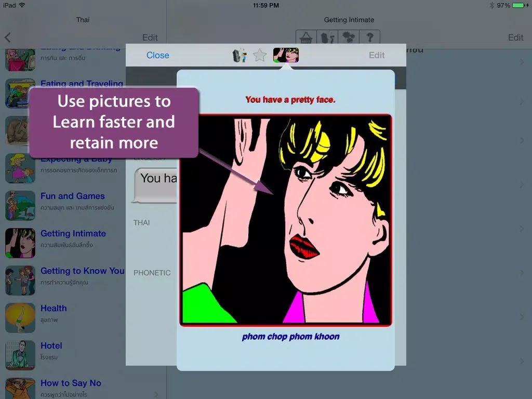Open the How to Say No category
This screenshot has width=532, height=399.
coord(83,387)
